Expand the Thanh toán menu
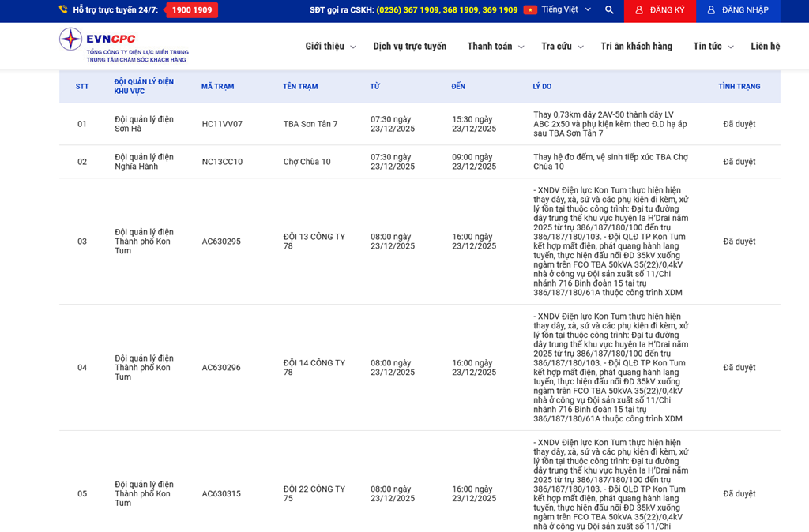 495,47
